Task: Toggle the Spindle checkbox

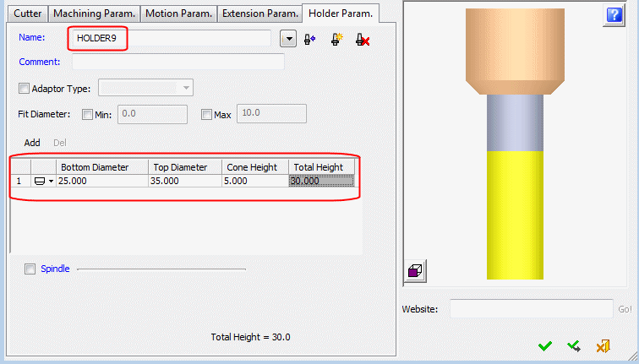Action: [x=30, y=269]
